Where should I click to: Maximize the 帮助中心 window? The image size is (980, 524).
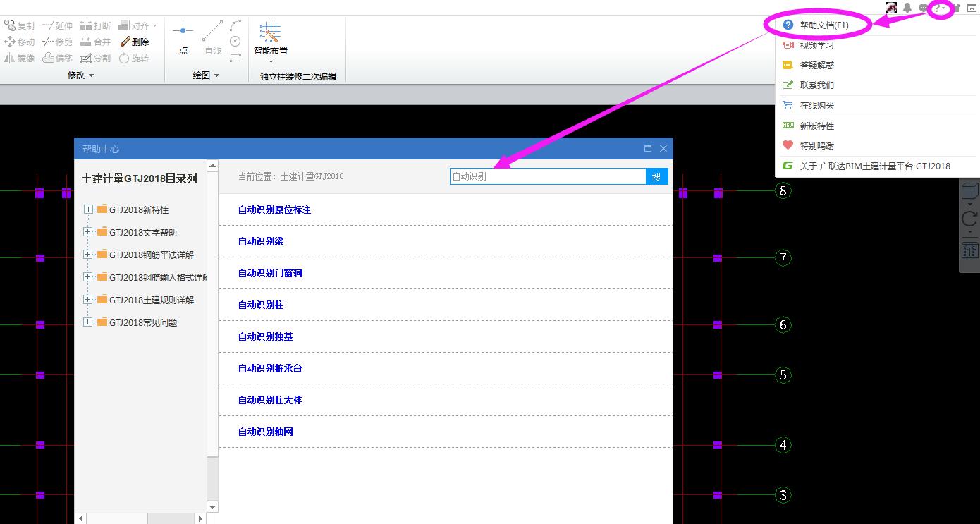[648, 149]
